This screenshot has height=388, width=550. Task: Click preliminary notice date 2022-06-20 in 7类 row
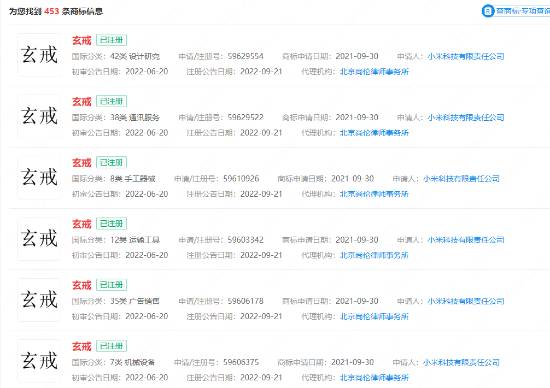(x=147, y=377)
